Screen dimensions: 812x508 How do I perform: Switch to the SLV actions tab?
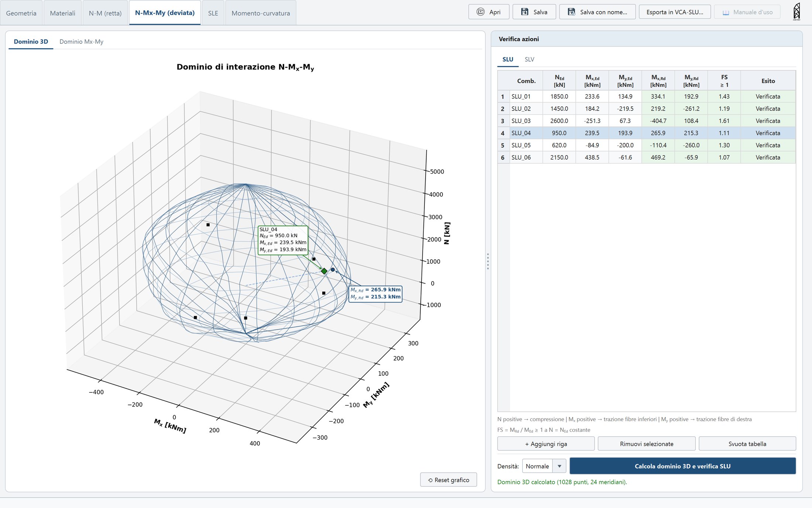529,59
